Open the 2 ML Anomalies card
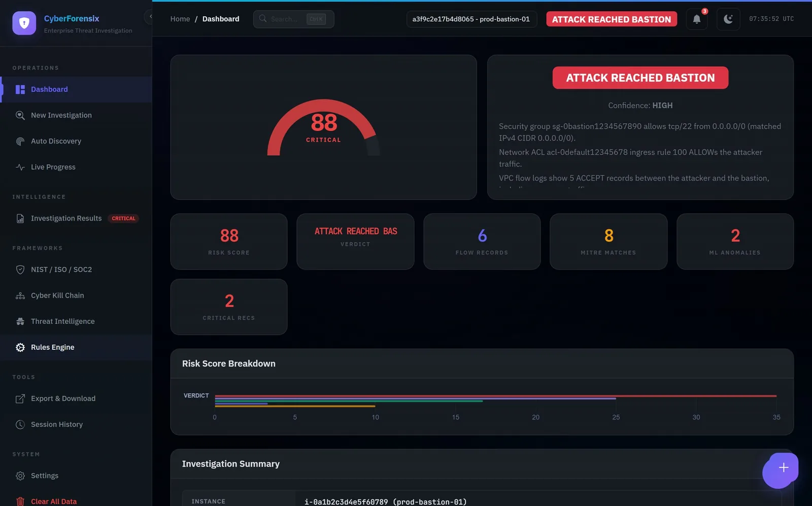The image size is (812, 506). (x=735, y=241)
